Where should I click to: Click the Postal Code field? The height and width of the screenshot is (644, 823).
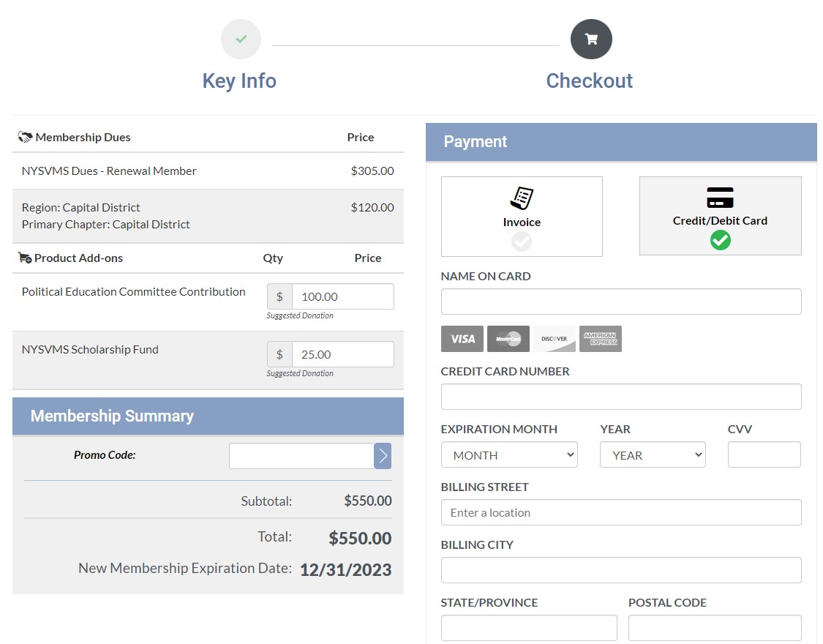click(x=715, y=628)
